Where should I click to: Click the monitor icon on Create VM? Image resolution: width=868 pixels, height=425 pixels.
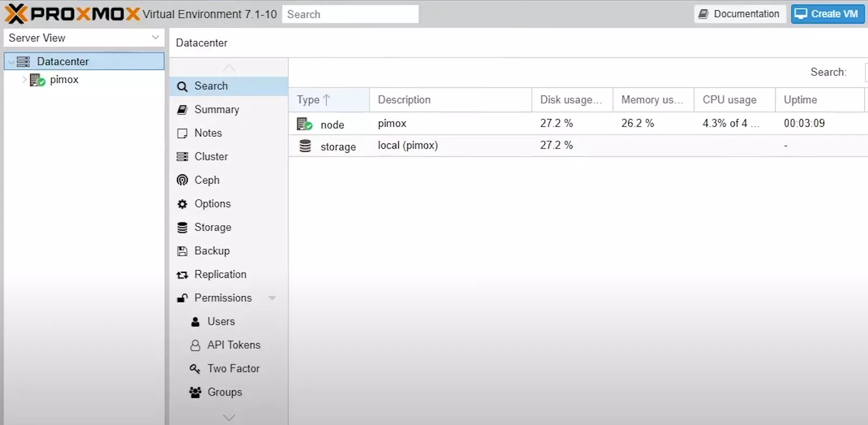801,14
